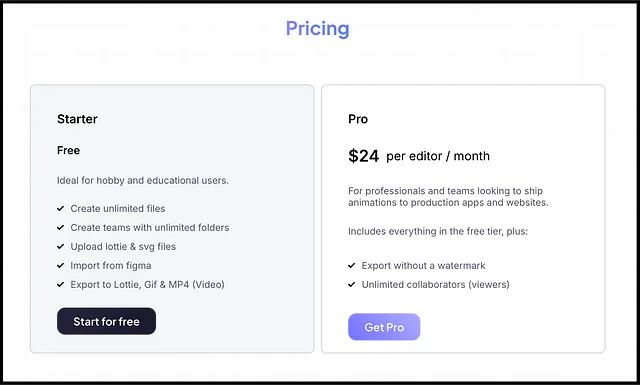The width and height of the screenshot is (640, 385).
Task: Select the Pro plan title
Action: [358, 119]
